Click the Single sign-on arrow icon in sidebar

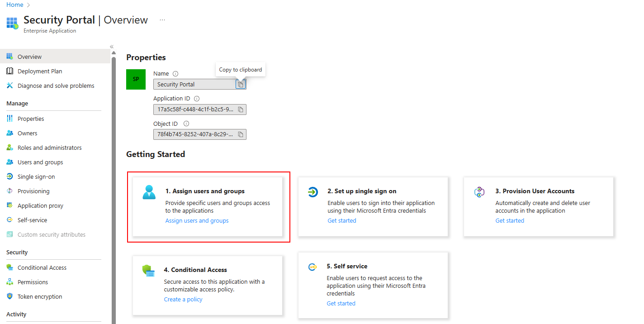[9, 176]
